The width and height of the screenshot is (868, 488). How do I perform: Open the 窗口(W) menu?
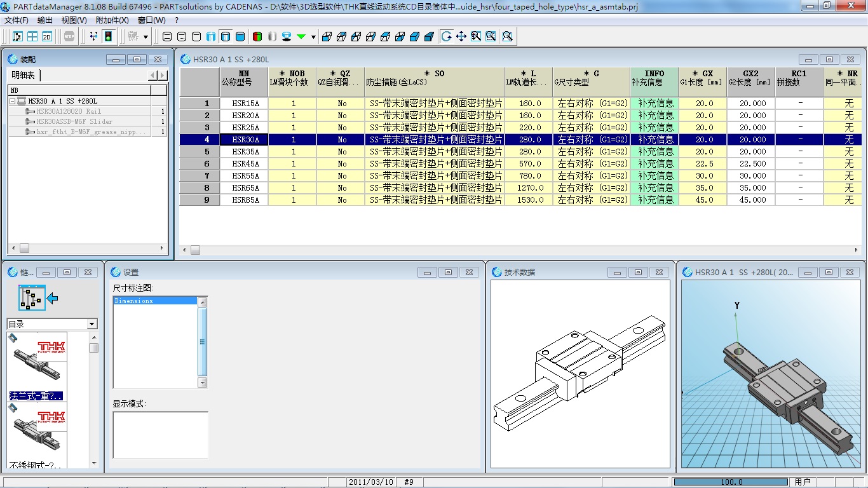pos(152,20)
